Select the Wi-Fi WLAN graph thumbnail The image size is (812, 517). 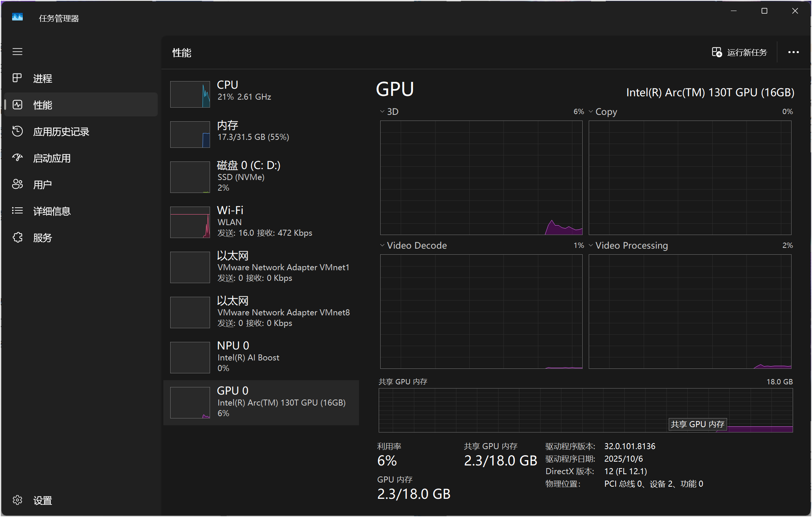pyautogui.click(x=190, y=222)
